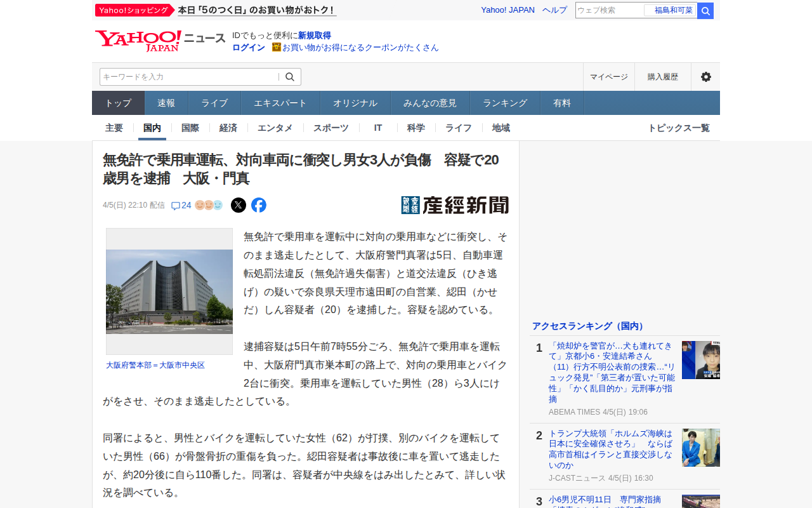Click the ログイン link
Image resolution: width=812 pixels, height=508 pixels.
click(249, 48)
